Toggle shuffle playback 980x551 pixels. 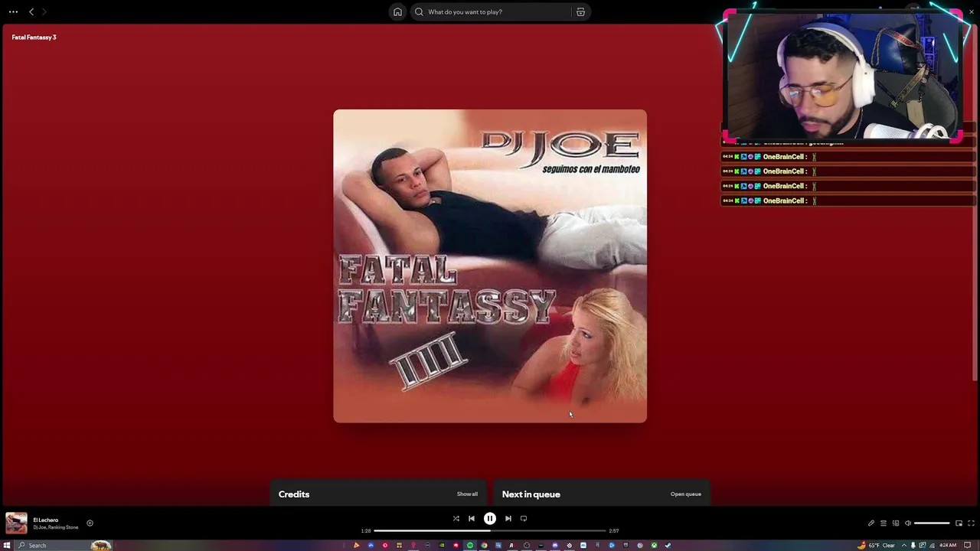(x=456, y=518)
